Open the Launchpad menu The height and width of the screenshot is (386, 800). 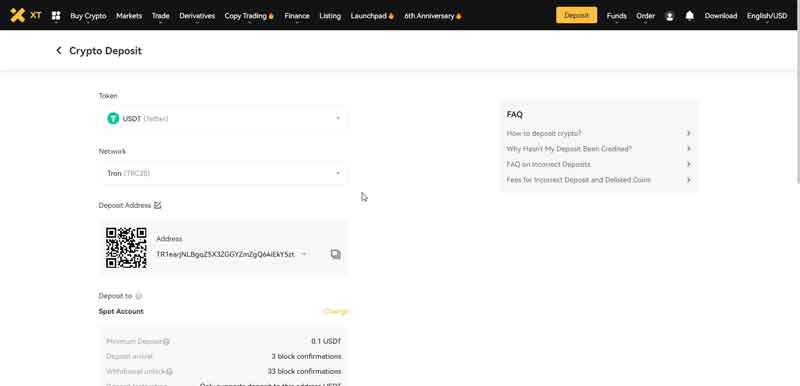point(372,16)
